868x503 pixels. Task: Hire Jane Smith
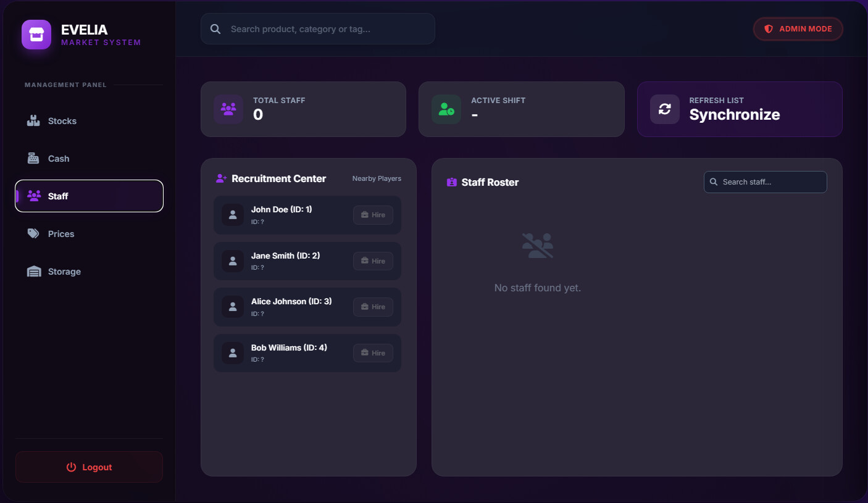pyautogui.click(x=373, y=261)
